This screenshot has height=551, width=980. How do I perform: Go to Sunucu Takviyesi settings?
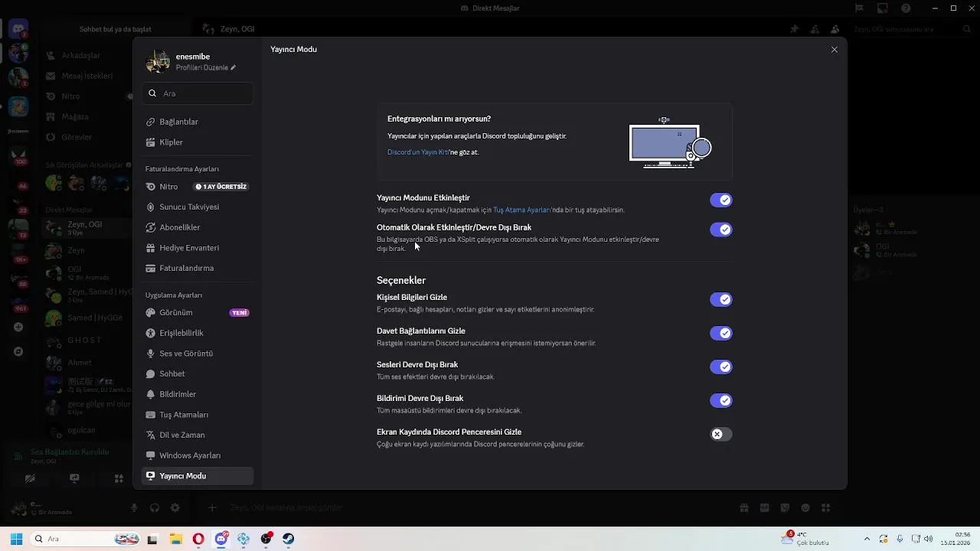pyautogui.click(x=198, y=207)
